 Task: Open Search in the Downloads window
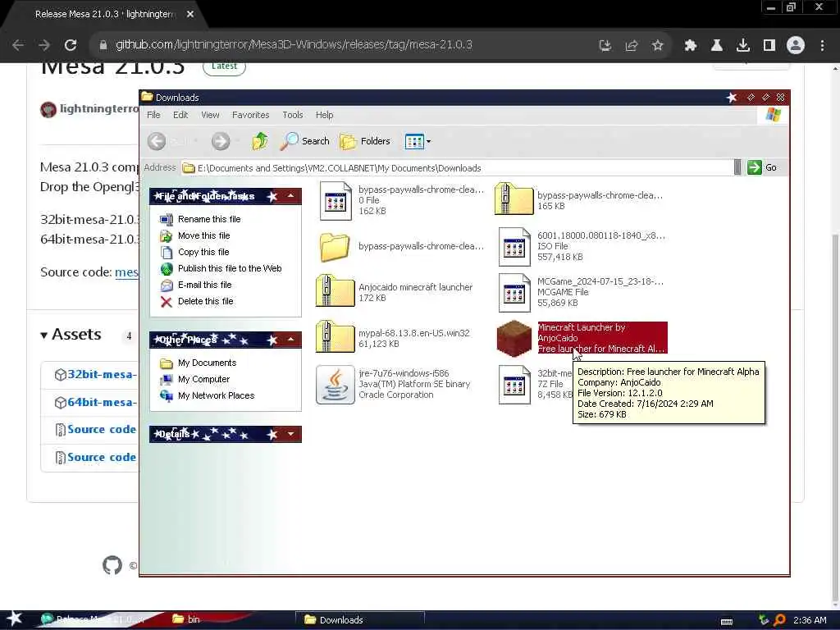(x=305, y=141)
